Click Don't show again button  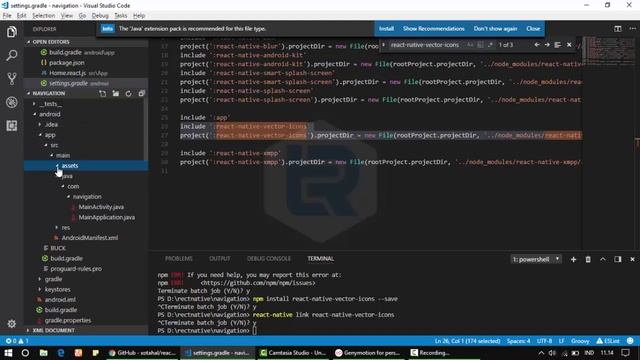point(495,29)
